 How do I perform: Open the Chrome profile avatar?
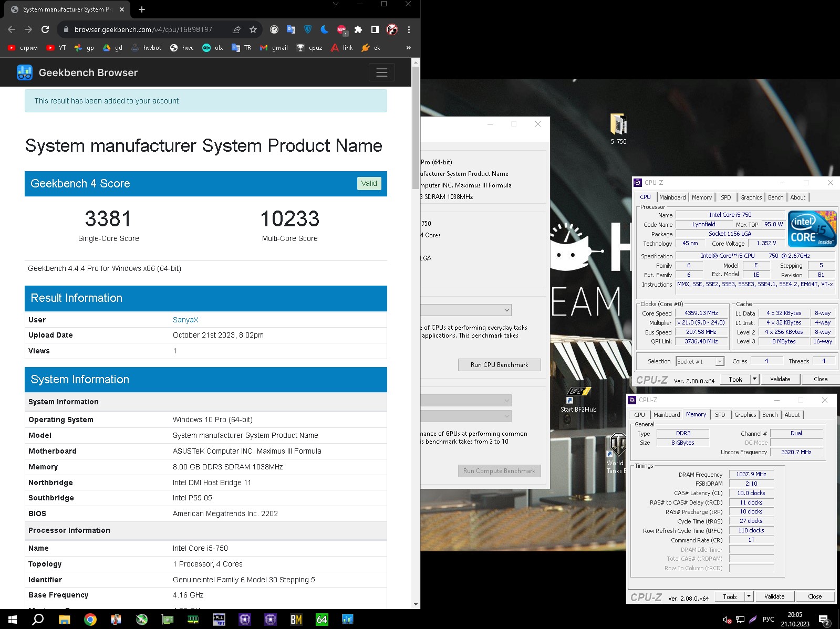[392, 29]
